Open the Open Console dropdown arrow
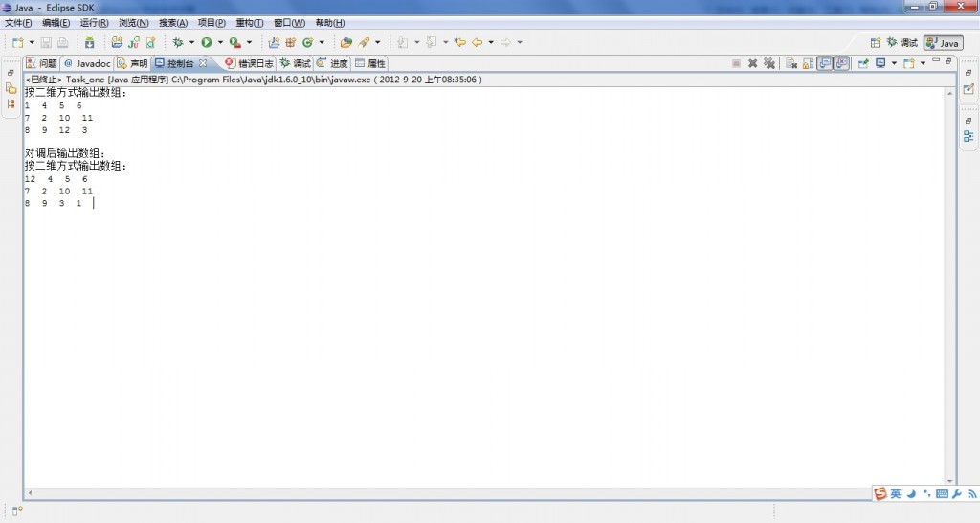Viewport: 980px width, 523px height. 923,63
